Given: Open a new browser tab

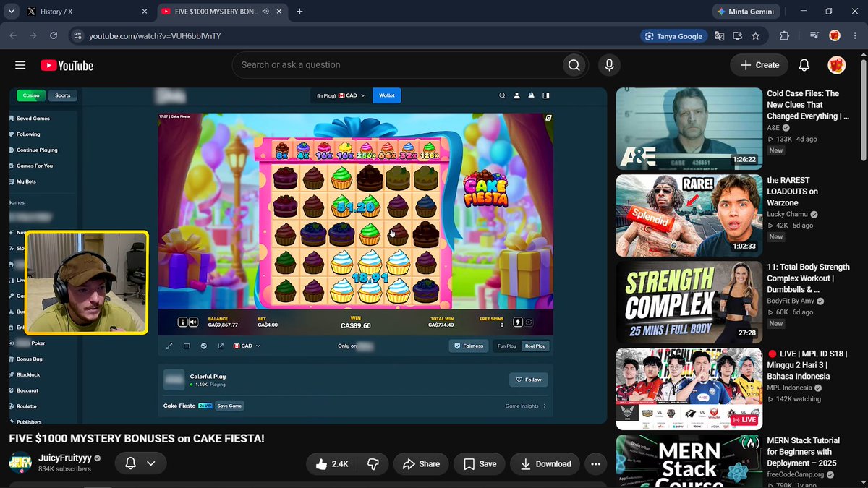Looking at the screenshot, I should click(x=299, y=12).
